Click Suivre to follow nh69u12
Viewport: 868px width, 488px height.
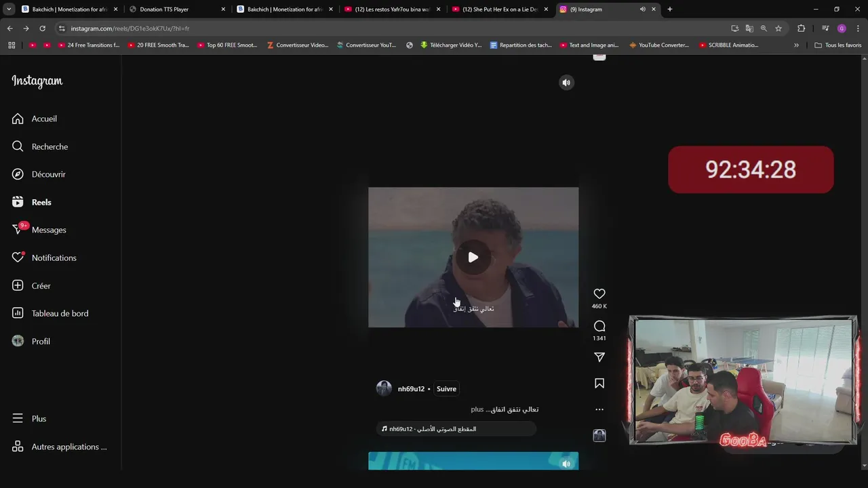click(446, 389)
